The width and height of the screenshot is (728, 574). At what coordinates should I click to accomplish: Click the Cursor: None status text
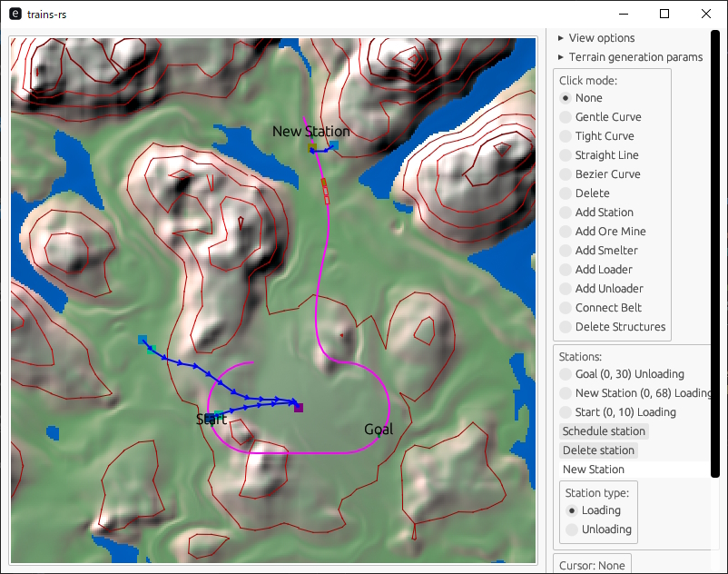(592, 565)
